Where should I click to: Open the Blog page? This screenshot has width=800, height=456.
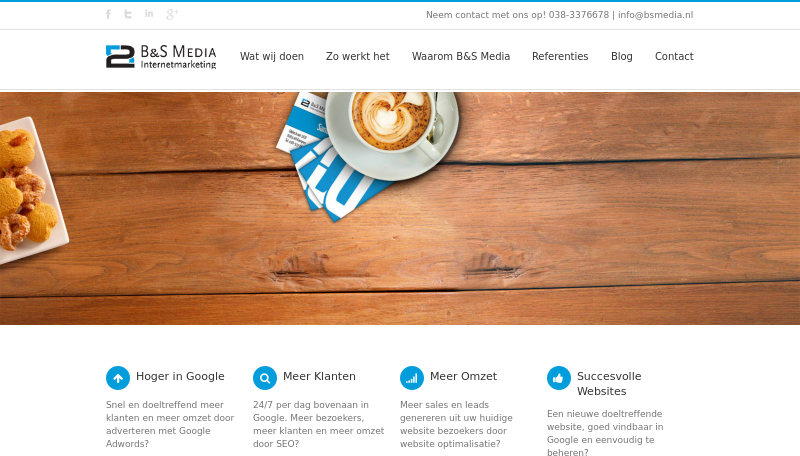[x=621, y=56]
